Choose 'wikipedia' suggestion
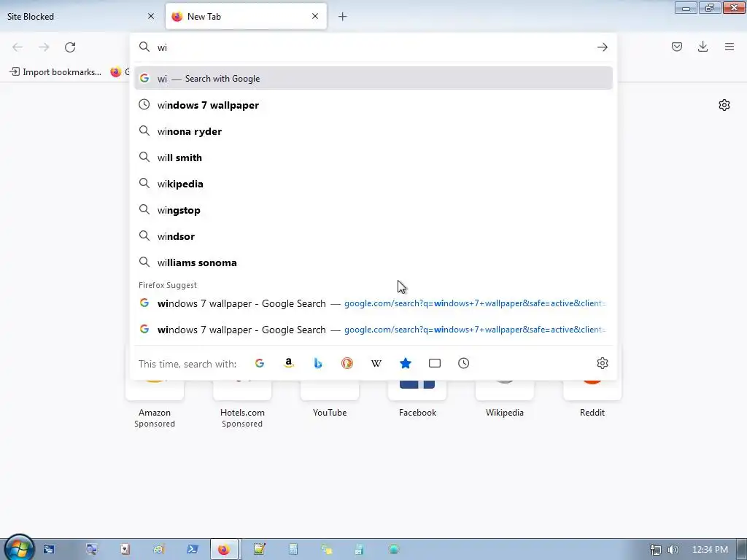The width and height of the screenshot is (747, 560). (x=373, y=184)
